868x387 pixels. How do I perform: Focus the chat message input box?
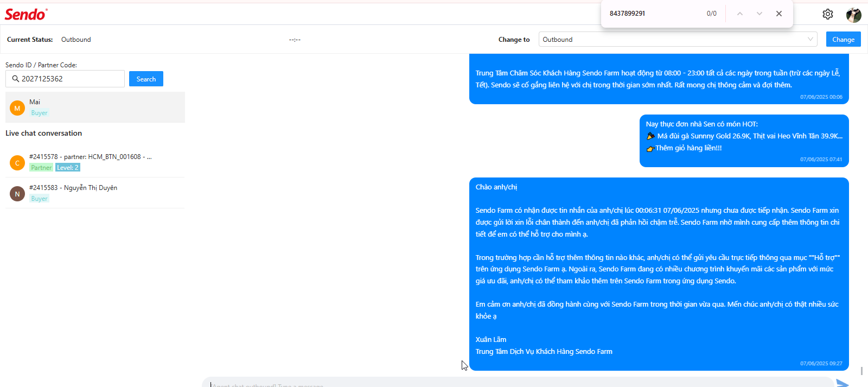point(518,382)
